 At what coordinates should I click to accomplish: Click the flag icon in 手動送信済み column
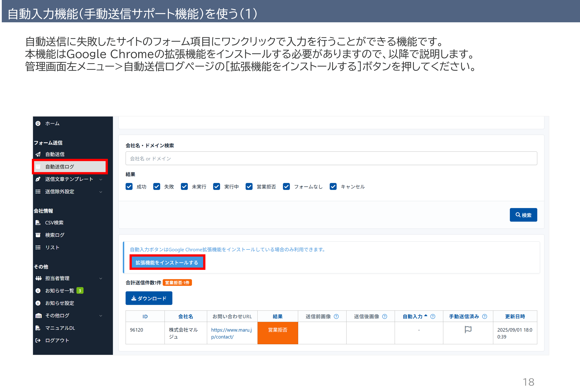(x=468, y=329)
